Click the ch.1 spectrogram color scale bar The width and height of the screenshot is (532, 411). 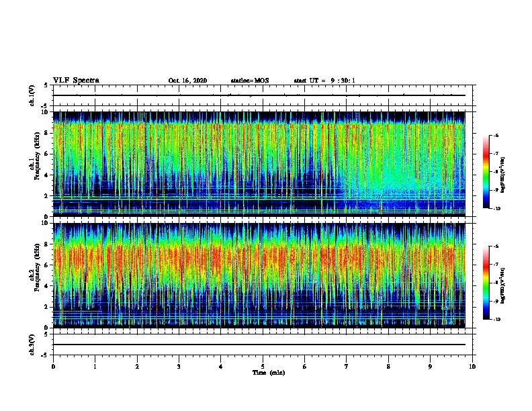click(486, 172)
